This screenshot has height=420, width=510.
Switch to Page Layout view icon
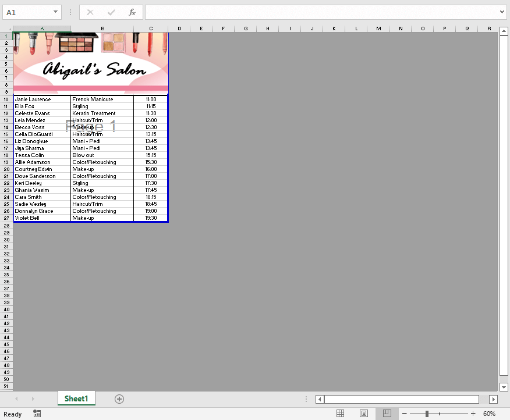[x=363, y=413]
